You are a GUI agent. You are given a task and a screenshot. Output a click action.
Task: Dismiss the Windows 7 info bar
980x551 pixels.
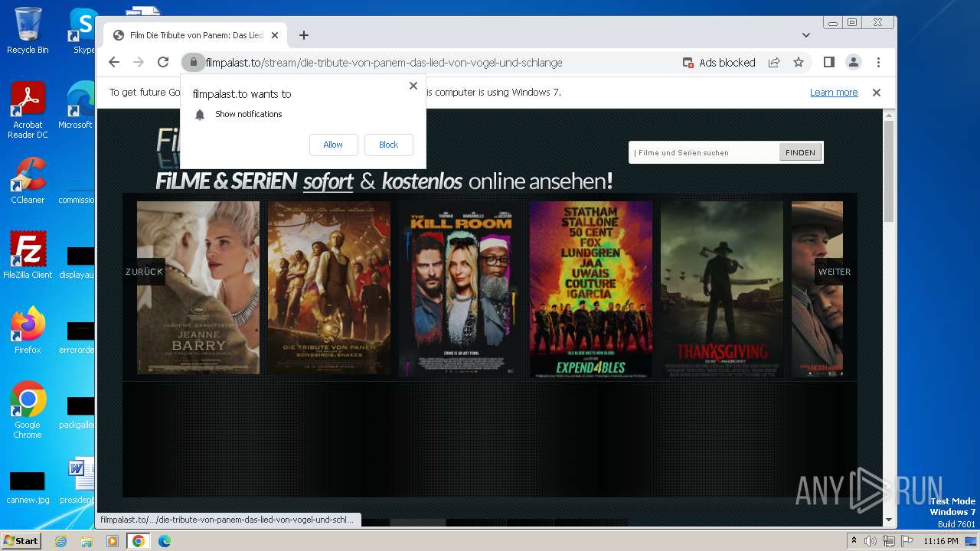point(877,93)
